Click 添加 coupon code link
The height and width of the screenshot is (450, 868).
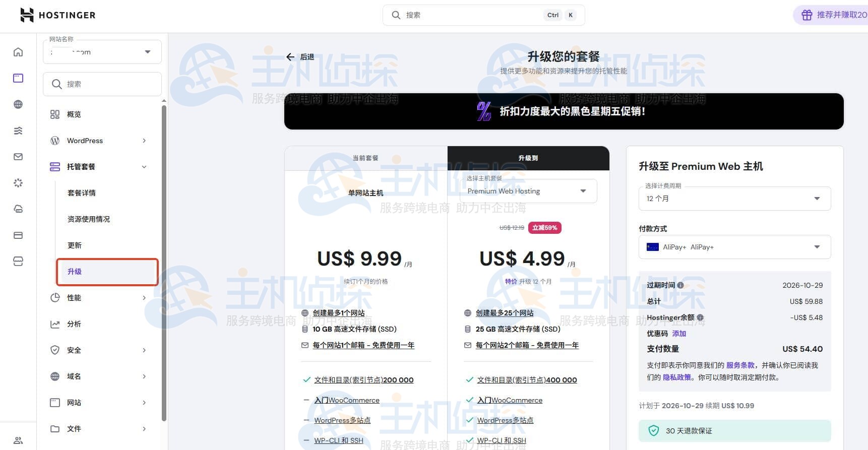(679, 334)
